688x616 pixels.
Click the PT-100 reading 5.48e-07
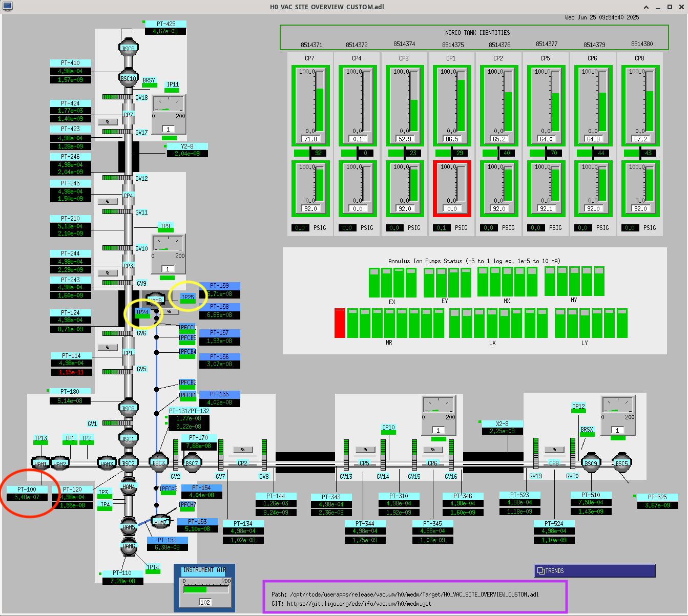click(x=27, y=497)
